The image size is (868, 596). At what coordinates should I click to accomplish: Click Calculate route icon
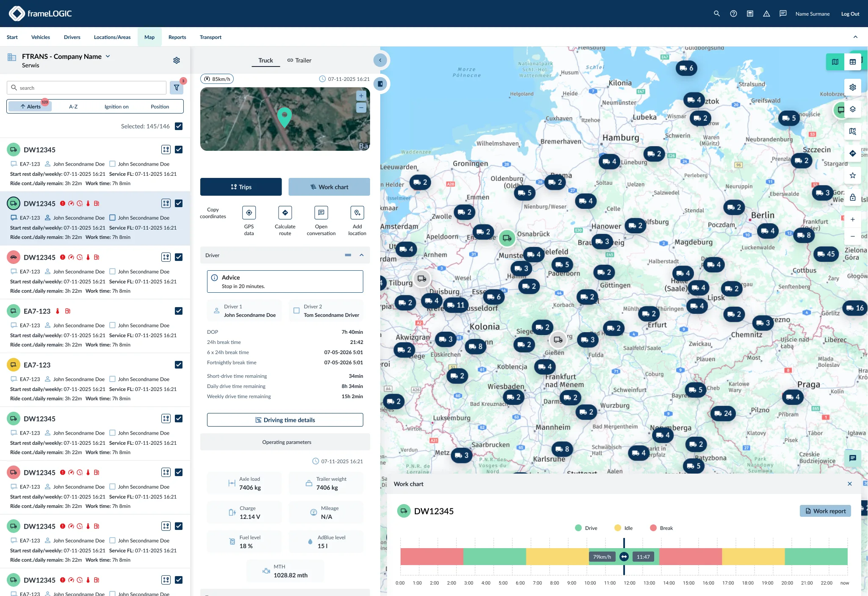(x=285, y=213)
